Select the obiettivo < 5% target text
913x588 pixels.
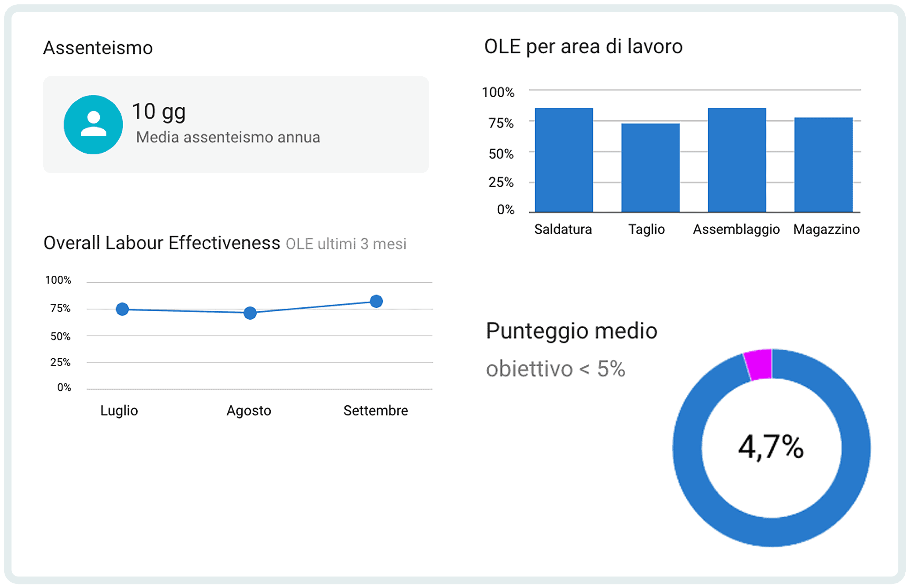[x=556, y=369]
